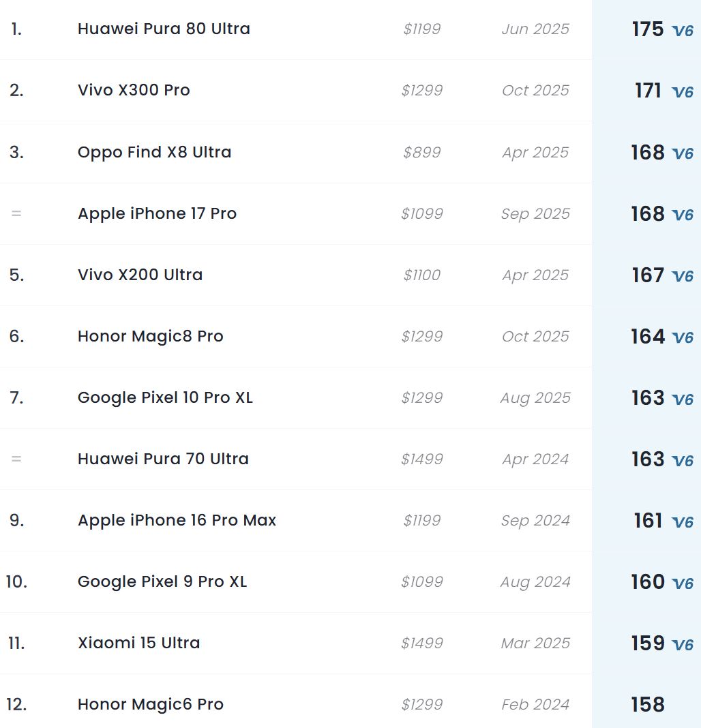Open the Honor Magic6 Pro entry
Screen dimensions: 701x728
click(150, 704)
